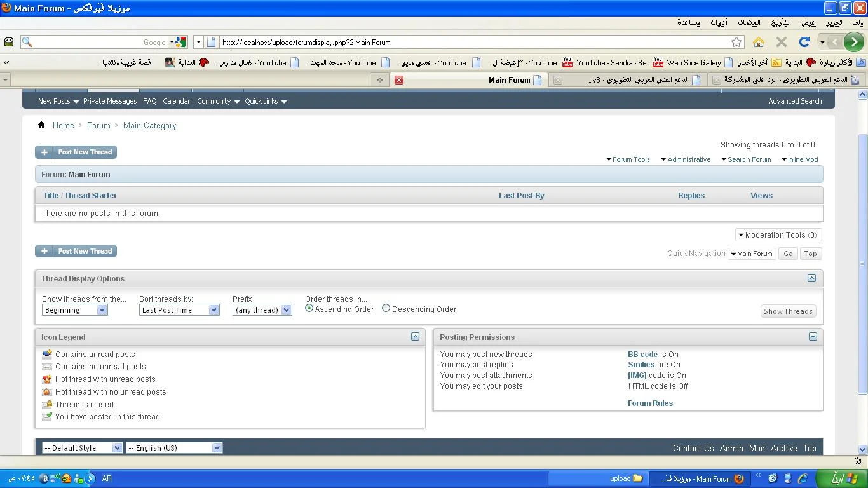The image size is (868, 488).
Task: Open the Forum Tools menu
Action: click(x=628, y=159)
